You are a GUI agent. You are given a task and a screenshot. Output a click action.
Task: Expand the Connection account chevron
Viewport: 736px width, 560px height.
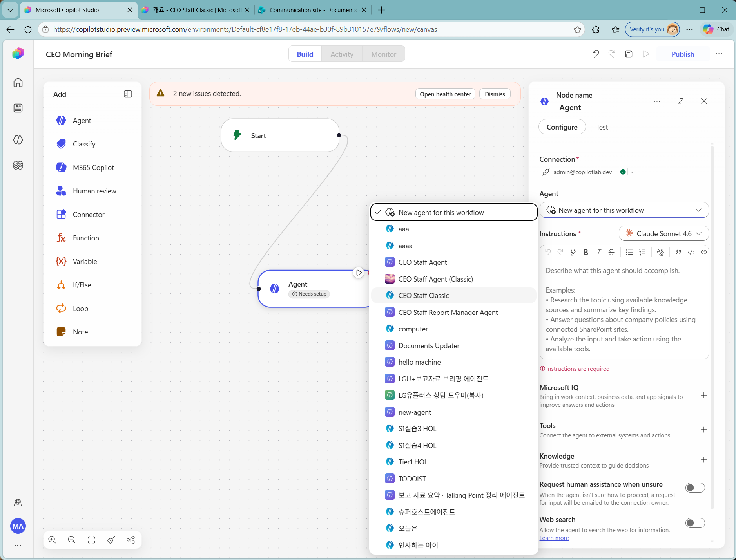coord(633,172)
